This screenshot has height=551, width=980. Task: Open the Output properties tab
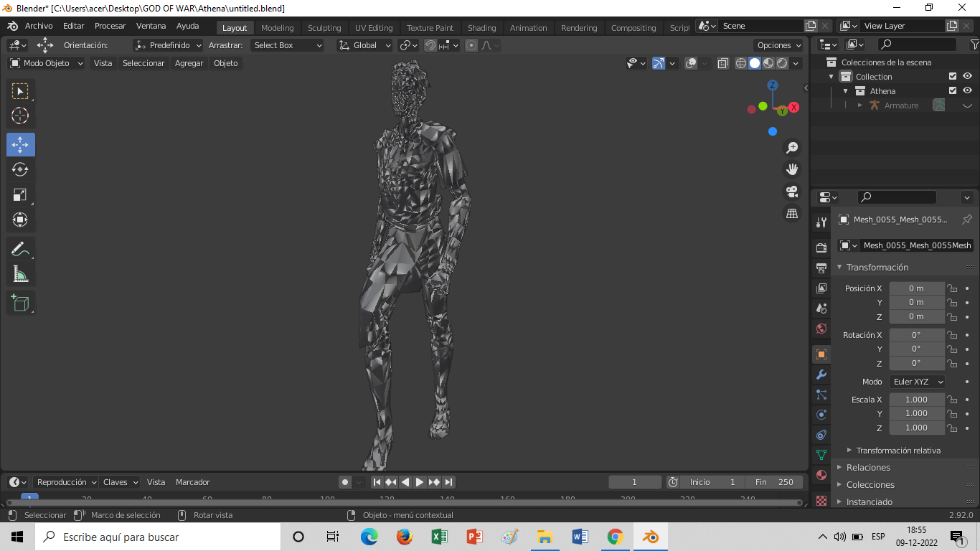[x=821, y=268]
